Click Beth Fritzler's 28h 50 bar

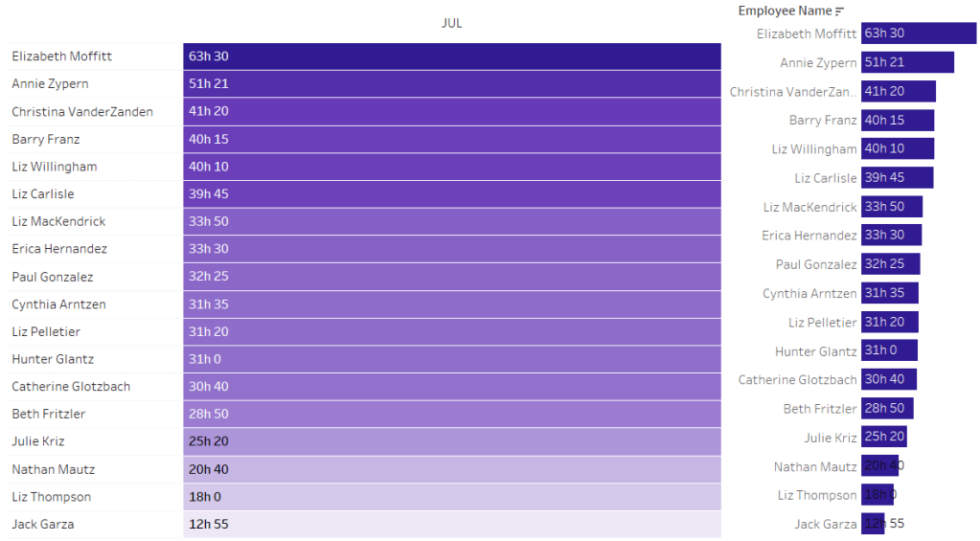(x=887, y=409)
